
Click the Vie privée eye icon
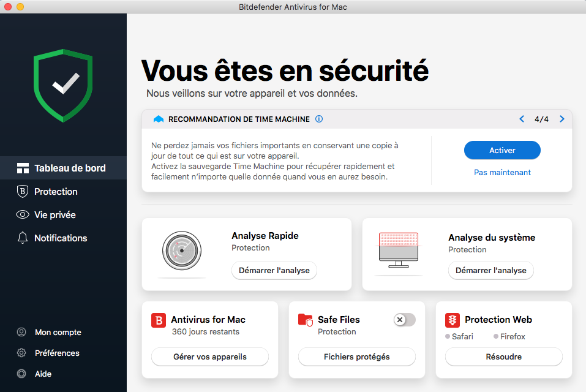tap(23, 215)
